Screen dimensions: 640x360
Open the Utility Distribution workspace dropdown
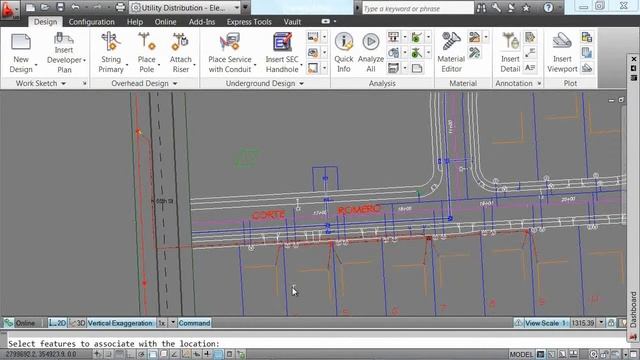pyautogui.click(x=236, y=8)
